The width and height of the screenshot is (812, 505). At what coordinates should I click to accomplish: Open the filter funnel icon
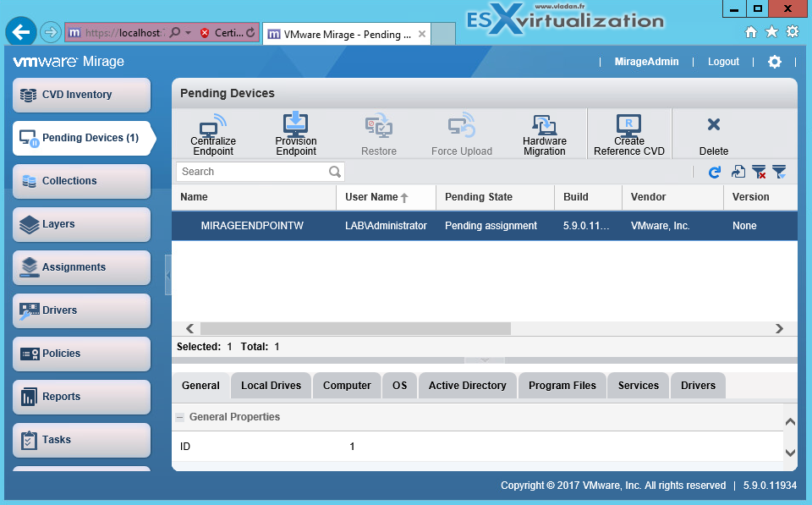779,172
